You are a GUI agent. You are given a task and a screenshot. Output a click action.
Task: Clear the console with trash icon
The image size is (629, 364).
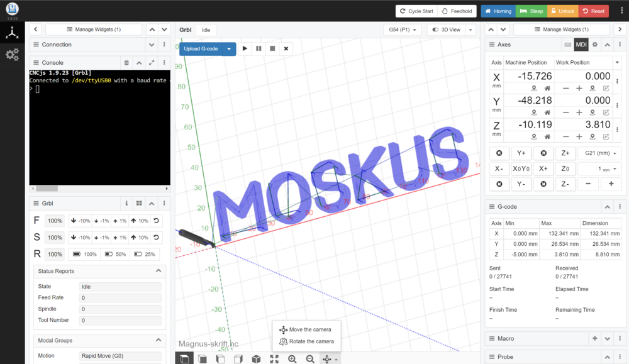pyautogui.click(x=126, y=63)
